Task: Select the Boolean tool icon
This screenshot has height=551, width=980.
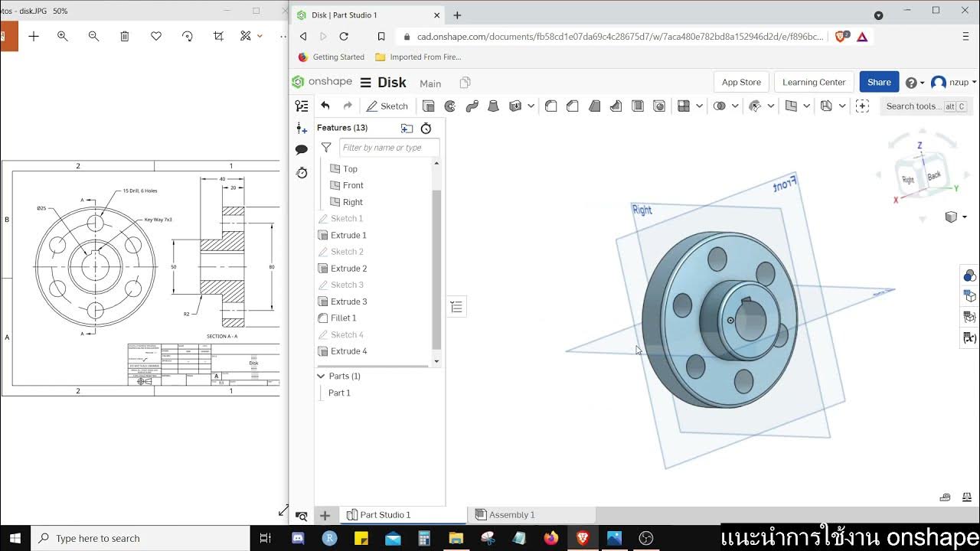Action: tap(719, 106)
